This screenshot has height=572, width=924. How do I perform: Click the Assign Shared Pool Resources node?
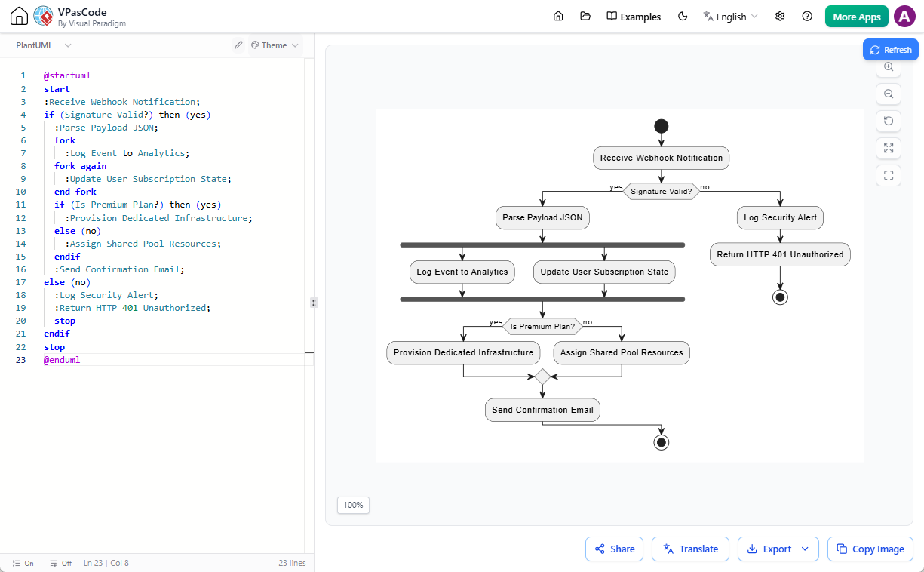tap(622, 352)
